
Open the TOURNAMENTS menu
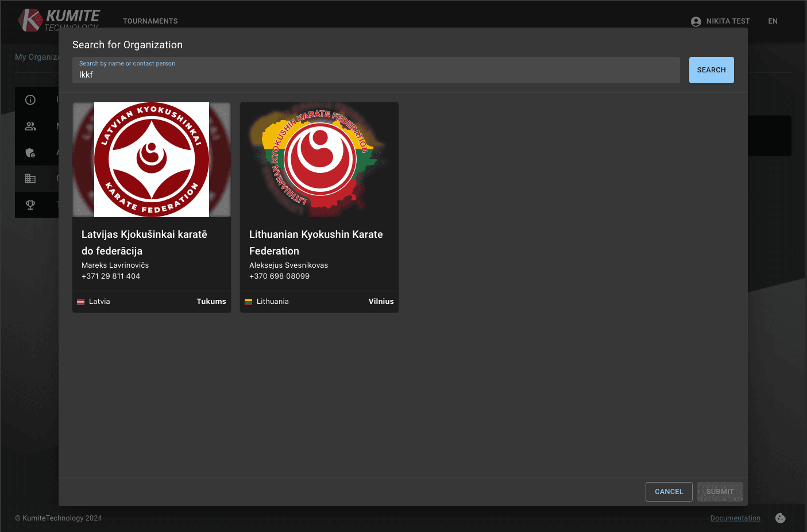point(150,21)
